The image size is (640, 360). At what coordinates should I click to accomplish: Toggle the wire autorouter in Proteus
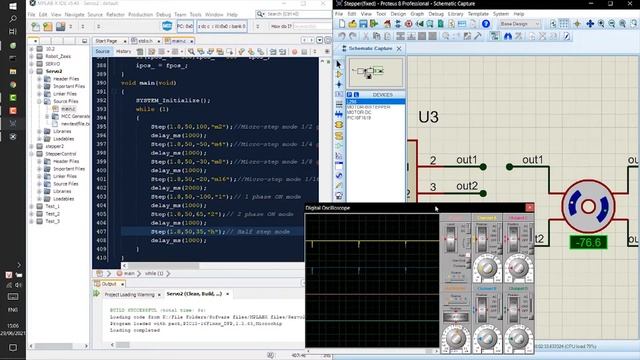coord(495,36)
